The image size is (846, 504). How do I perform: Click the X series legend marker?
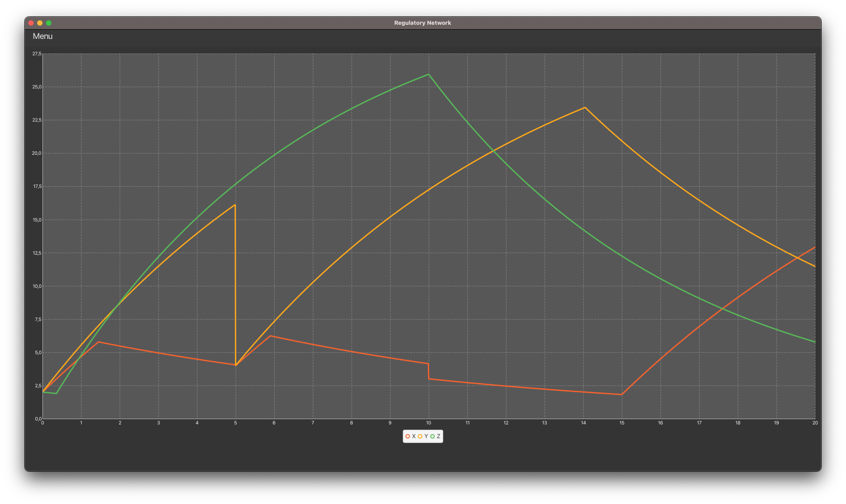click(x=408, y=436)
